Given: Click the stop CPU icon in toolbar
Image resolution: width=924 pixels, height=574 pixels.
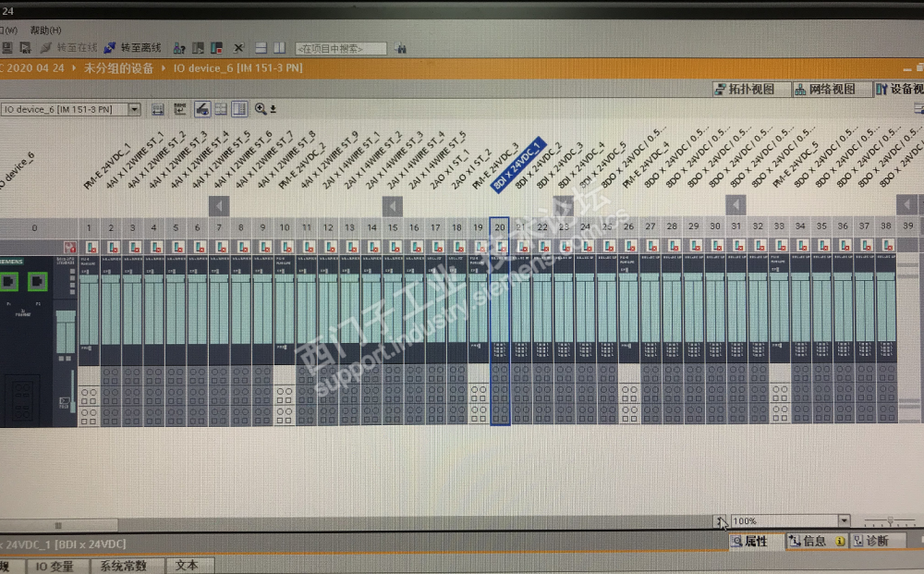Looking at the screenshot, I should click(x=217, y=48).
